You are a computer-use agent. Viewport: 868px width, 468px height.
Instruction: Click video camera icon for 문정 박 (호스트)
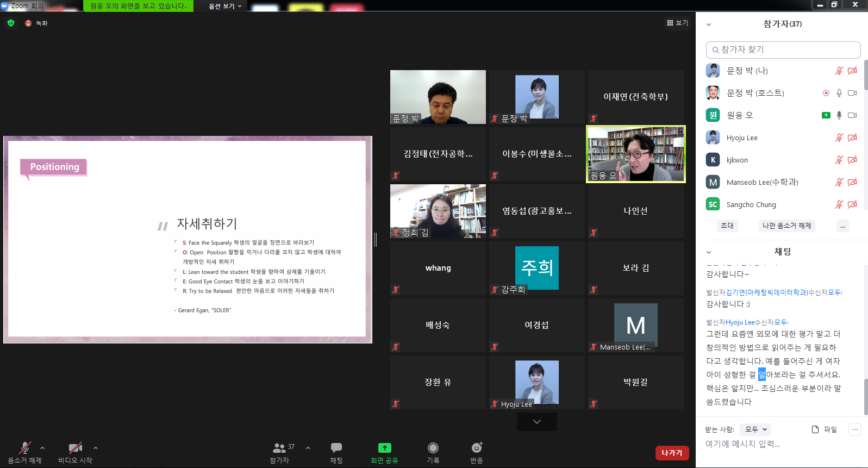(x=852, y=93)
